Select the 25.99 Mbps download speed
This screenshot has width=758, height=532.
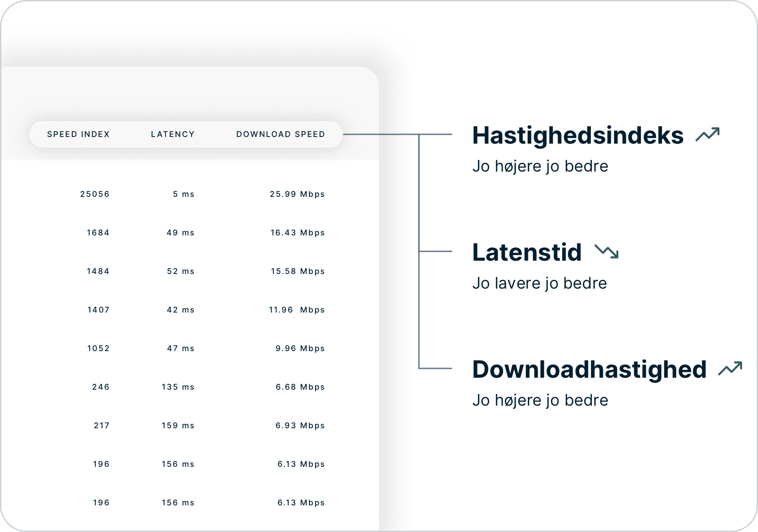(x=297, y=194)
